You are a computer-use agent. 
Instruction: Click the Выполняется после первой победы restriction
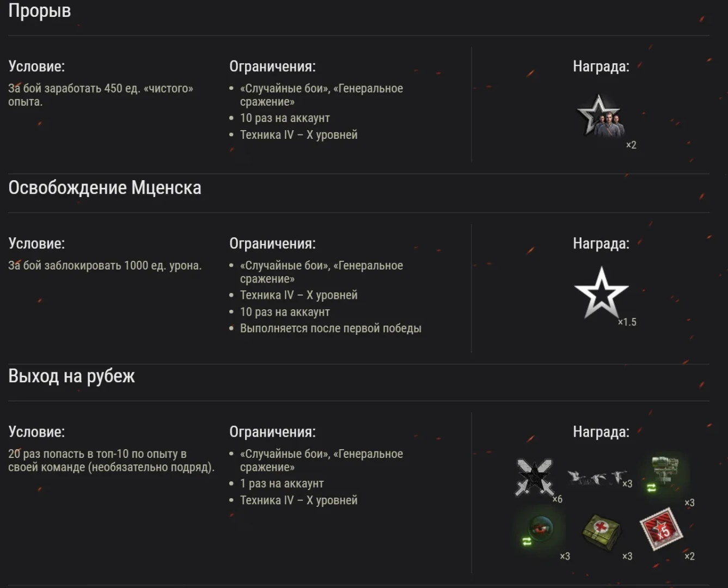(331, 328)
